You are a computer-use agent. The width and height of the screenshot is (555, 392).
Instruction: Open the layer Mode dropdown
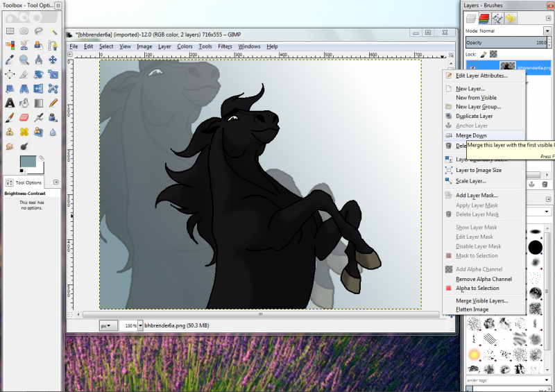(x=509, y=31)
